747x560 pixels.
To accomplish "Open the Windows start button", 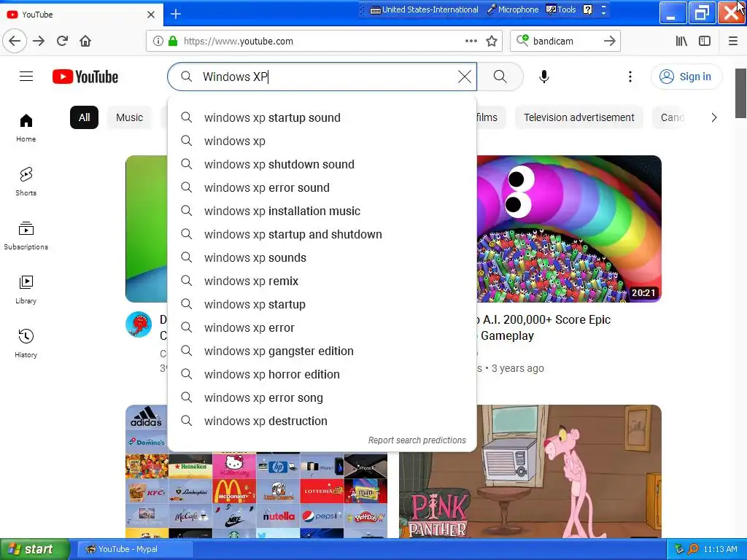I will click(x=34, y=549).
